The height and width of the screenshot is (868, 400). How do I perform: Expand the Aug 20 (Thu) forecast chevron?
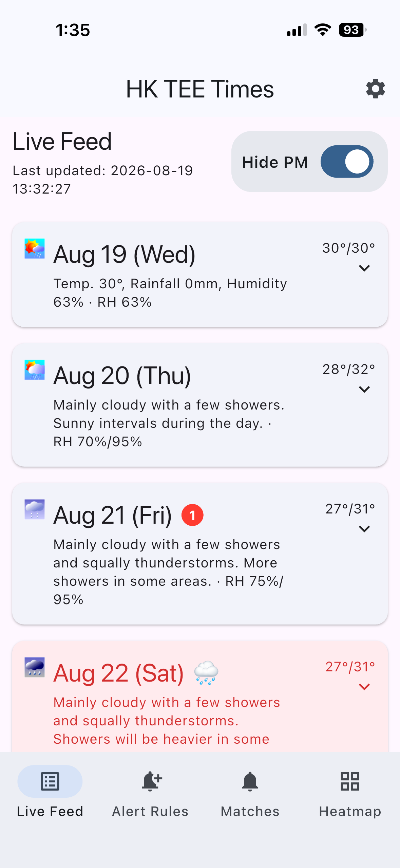click(364, 390)
